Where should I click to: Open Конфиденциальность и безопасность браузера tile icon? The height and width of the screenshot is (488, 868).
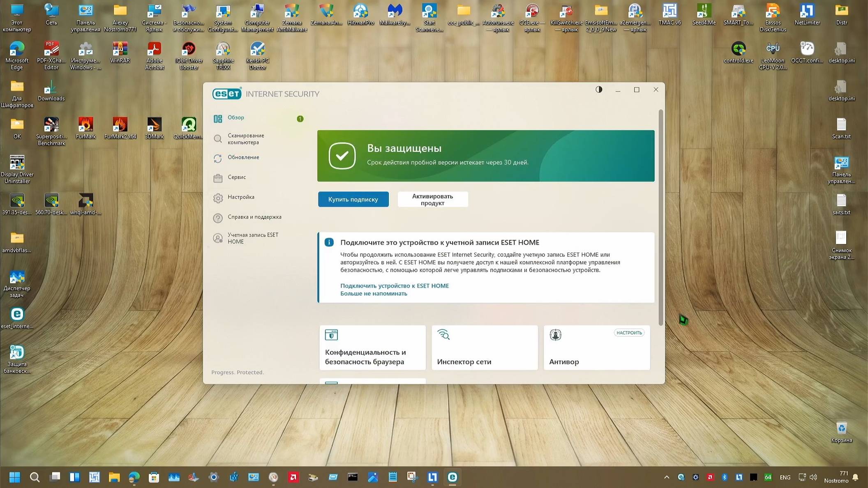pos(331,335)
